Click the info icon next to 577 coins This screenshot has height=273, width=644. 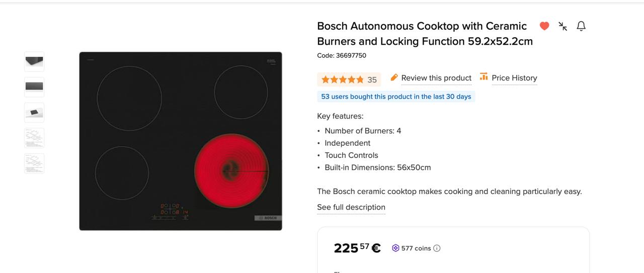437,248
